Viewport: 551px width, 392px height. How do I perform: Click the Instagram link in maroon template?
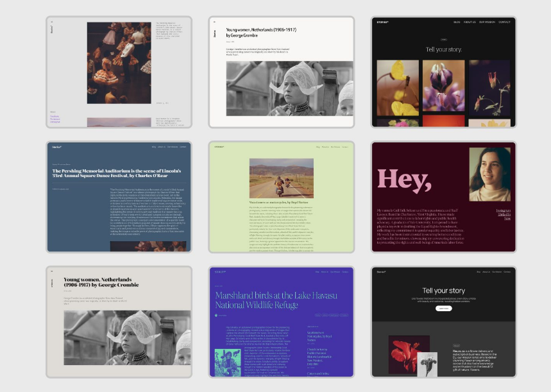click(504, 210)
